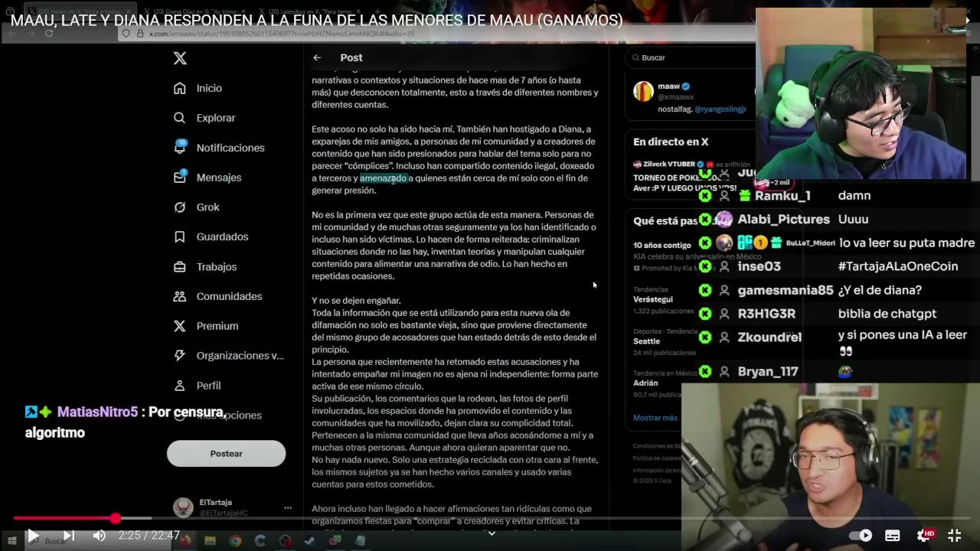
Task: Click the Premium X icon
Action: pos(180,326)
